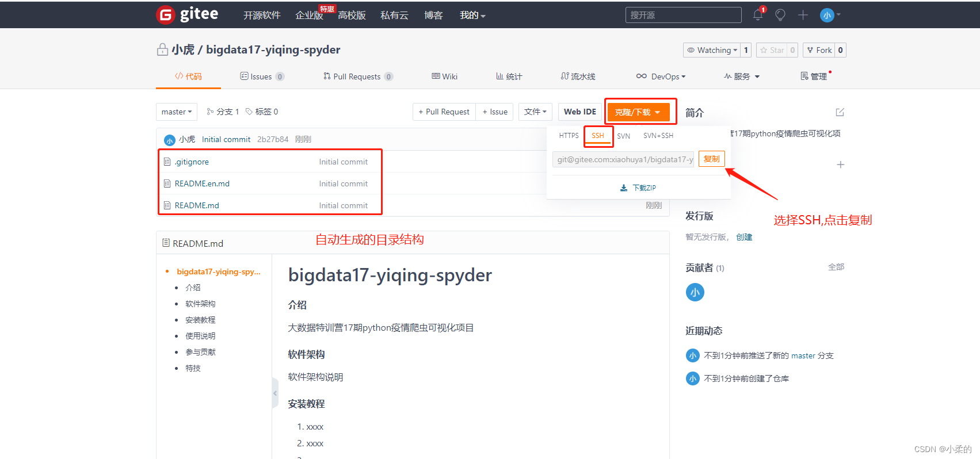Open the Wiki tab
This screenshot has width=980, height=459.
(444, 76)
